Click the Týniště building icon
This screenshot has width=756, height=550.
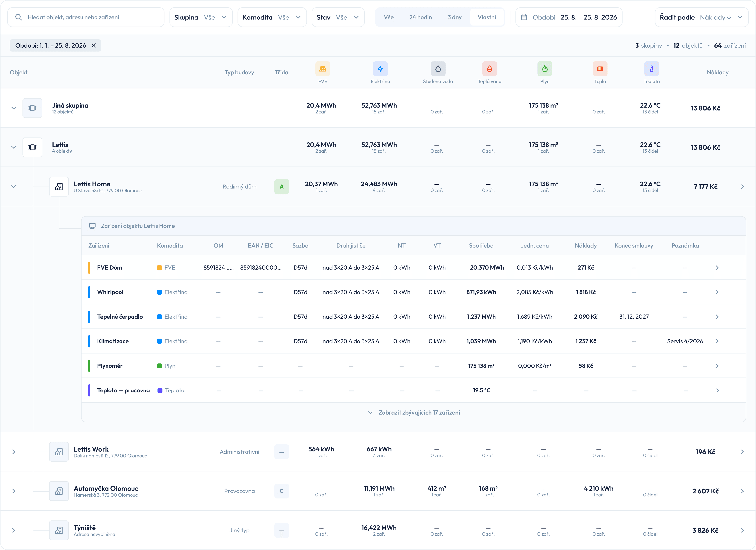(x=59, y=530)
